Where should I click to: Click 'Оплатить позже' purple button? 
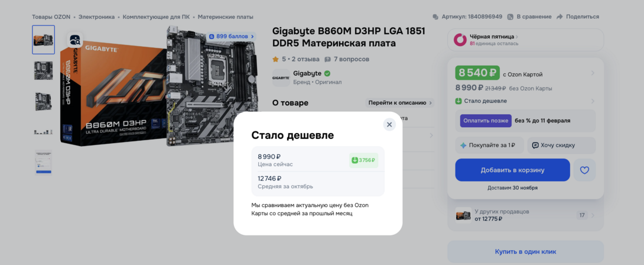[486, 121]
